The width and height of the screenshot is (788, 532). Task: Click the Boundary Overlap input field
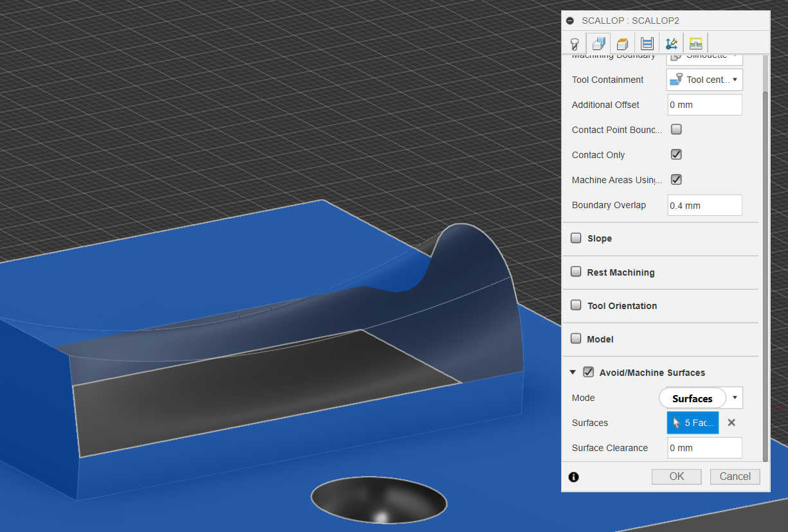(704, 206)
